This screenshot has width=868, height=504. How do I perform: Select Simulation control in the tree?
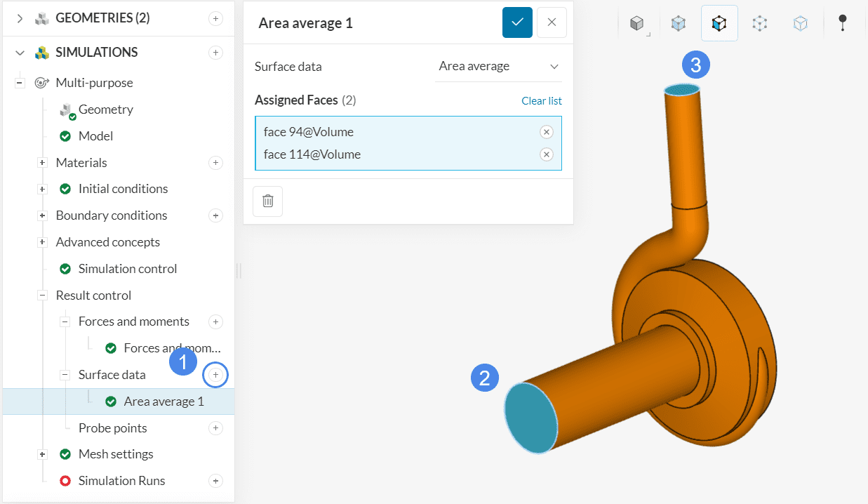127,269
